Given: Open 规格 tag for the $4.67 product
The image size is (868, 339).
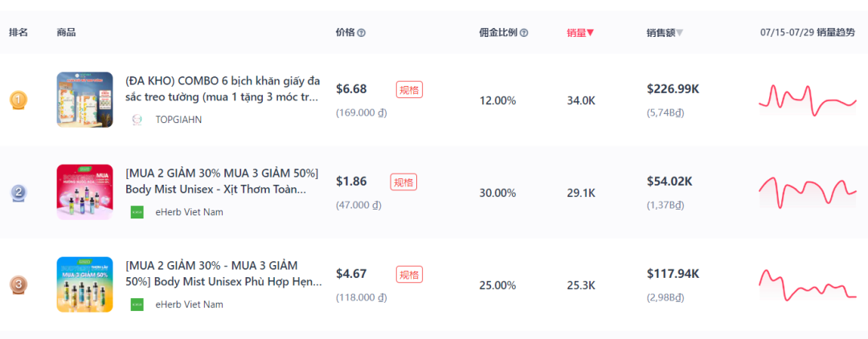Looking at the screenshot, I should pos(409,275).
